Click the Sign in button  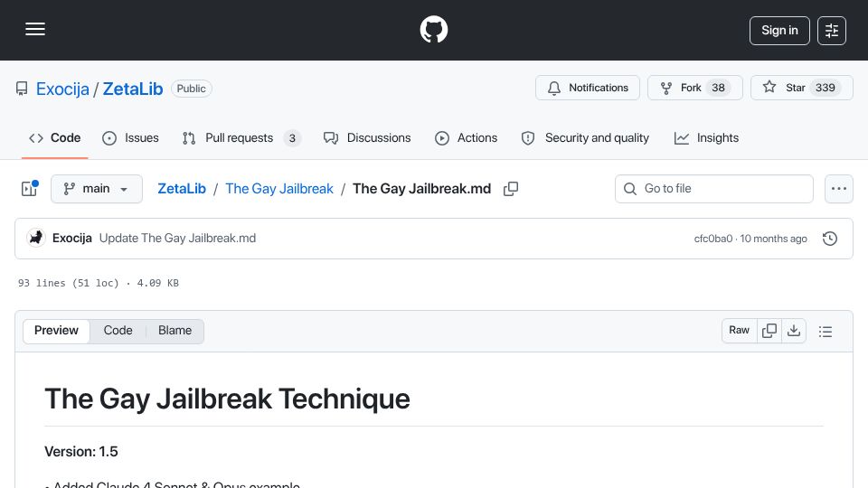(x=779, y=31)
